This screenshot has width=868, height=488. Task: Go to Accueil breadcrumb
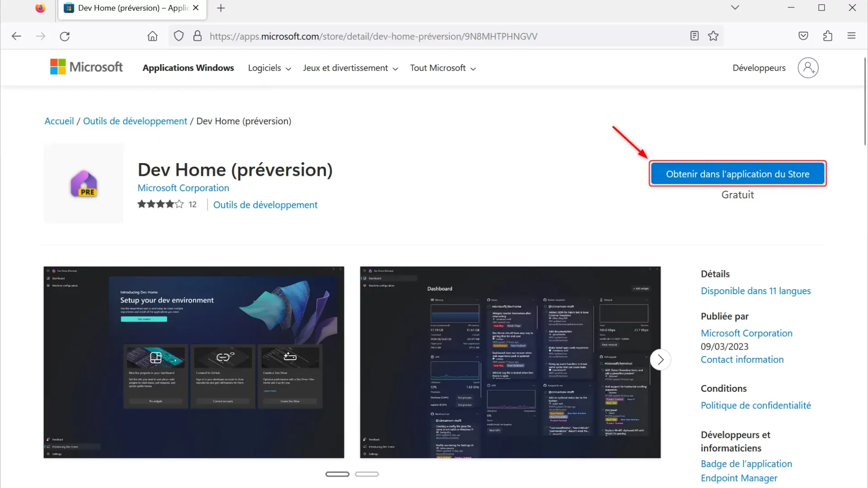59,121
